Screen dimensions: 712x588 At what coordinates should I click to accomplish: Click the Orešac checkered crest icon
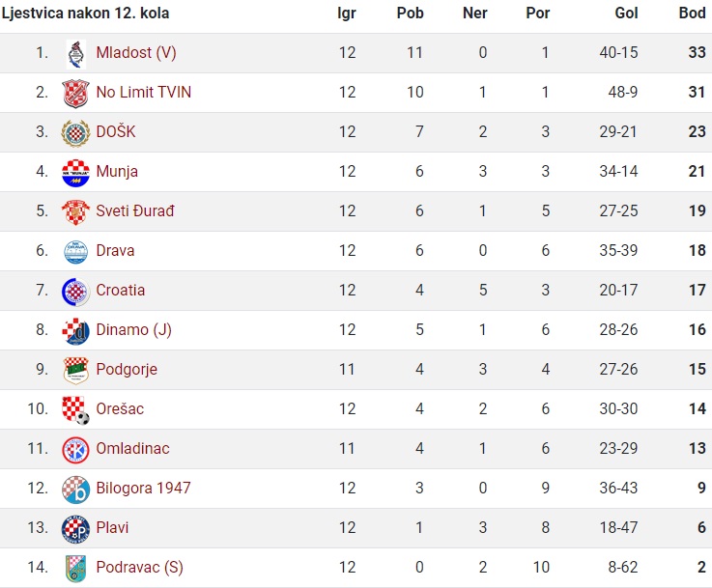[x=75, y=410]
